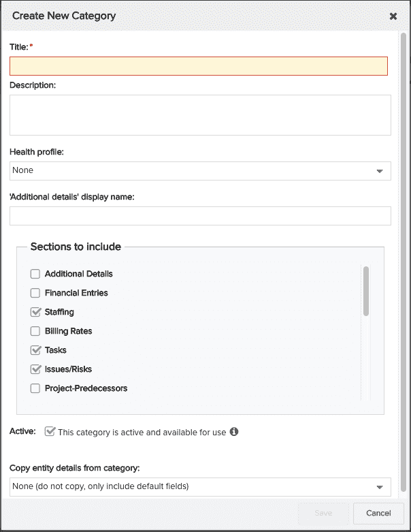Uncheck the Tasks section checkbox
Screen dimensions: 411x532
click(x=35, y=350)
